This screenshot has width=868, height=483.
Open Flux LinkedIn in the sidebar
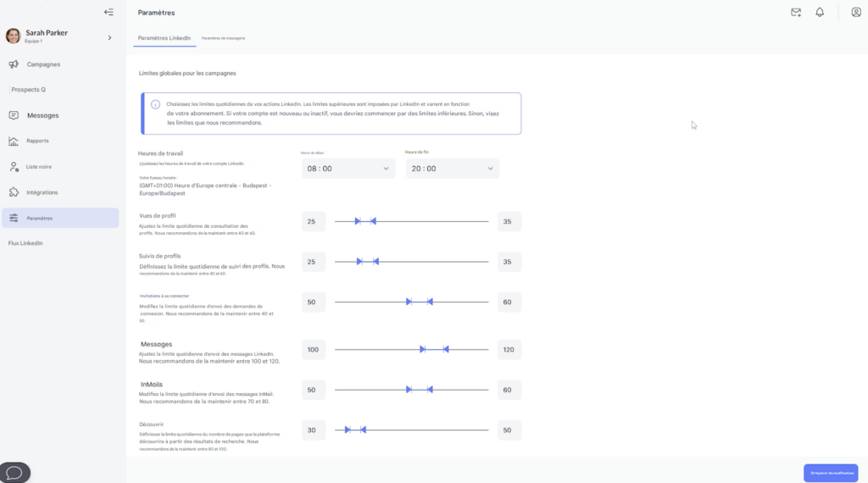pyautogui.click(x=25, y=243)
